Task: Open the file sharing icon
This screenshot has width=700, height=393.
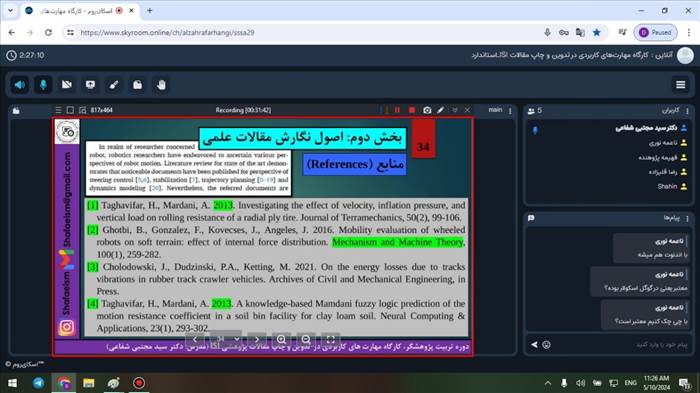Action: pyautogui.click(x=138, y=85)
